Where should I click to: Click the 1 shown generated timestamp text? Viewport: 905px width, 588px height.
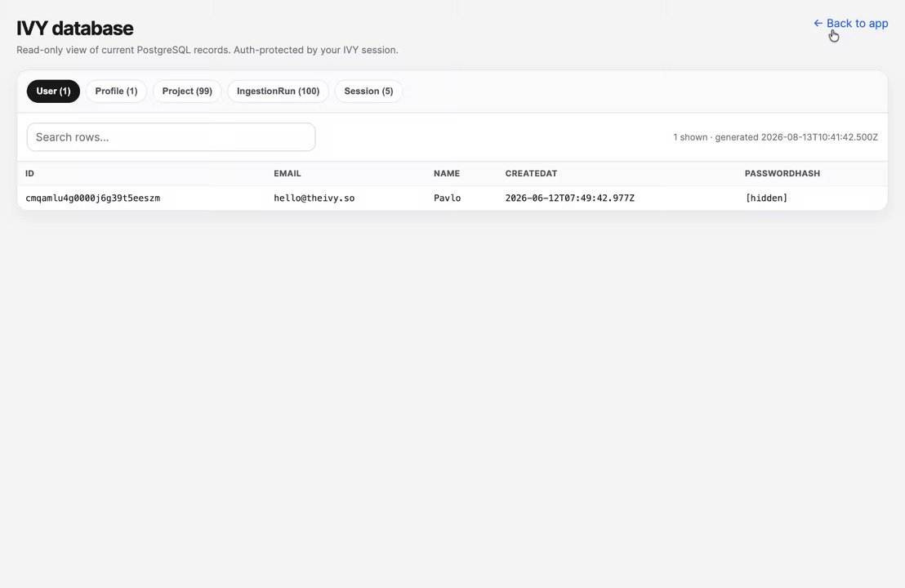pyautogui.click(x=775, y=137)
